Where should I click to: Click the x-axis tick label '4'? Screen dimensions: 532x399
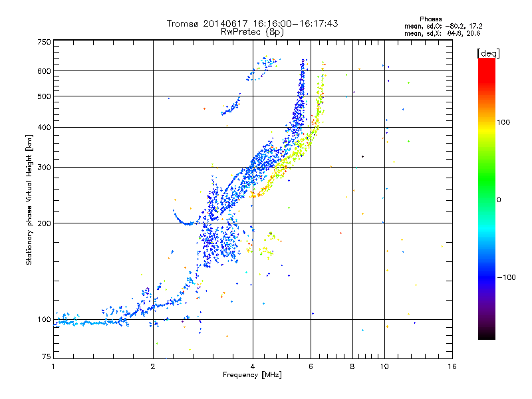pyautogui.click(x=253, y=366)
